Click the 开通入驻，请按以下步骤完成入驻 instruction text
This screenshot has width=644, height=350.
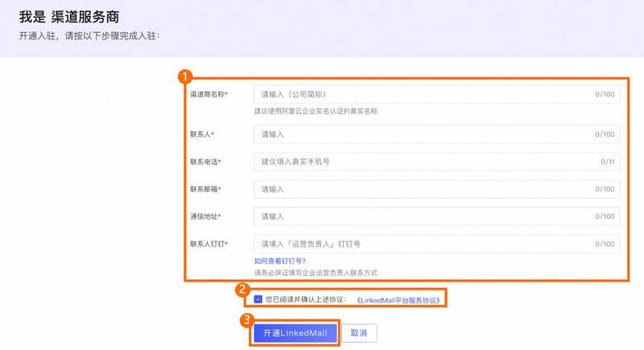click(x=89, y=36)
